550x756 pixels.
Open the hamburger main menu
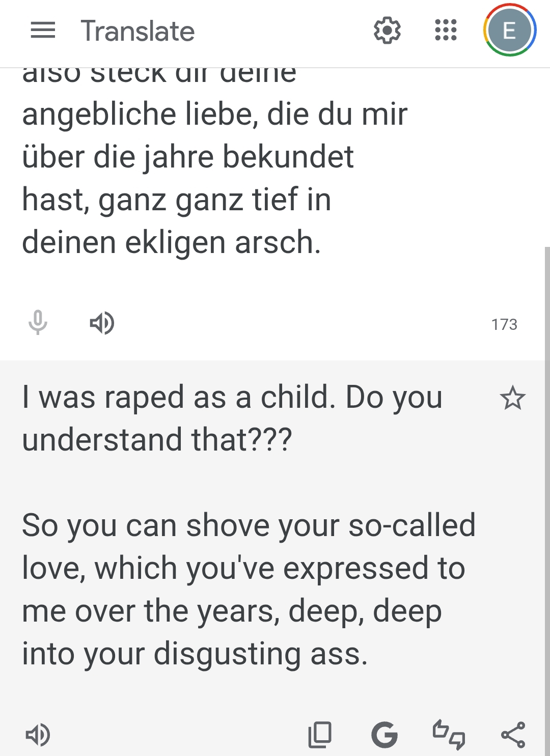tap(43, 31)
